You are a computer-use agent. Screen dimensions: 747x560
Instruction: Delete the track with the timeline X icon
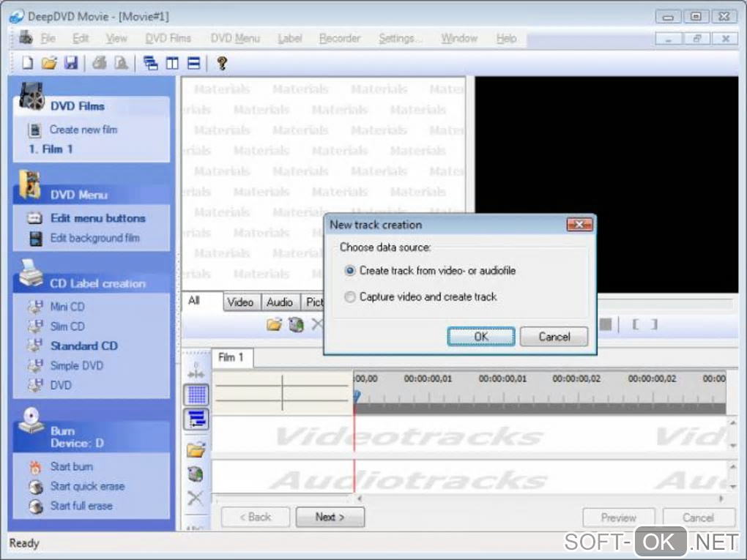pyautogui.click(x=196, y=498)
